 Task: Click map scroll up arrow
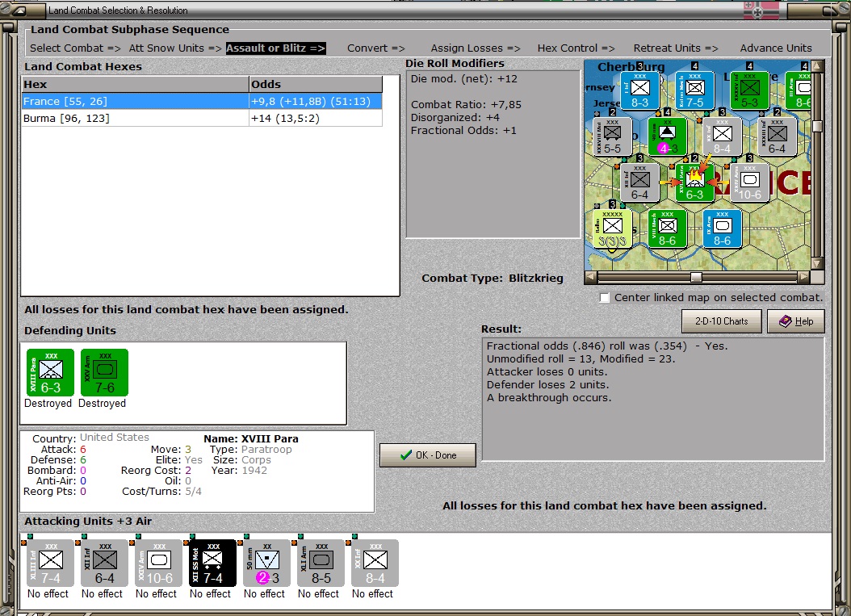[817, 66]
